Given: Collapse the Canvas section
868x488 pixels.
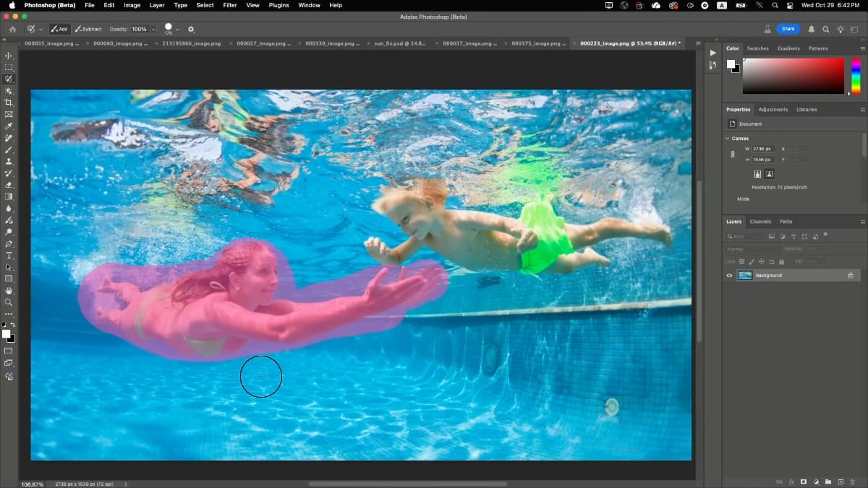Looking at the screenshot, I should click(x=728, y=138).
